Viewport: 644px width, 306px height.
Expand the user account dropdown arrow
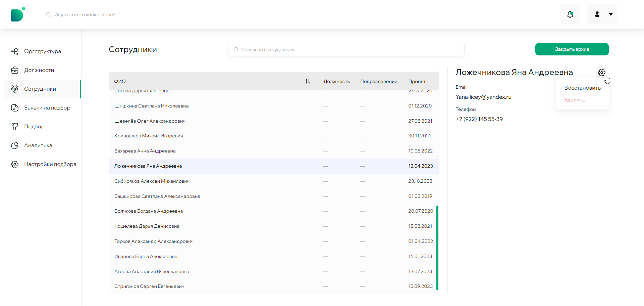611,14
